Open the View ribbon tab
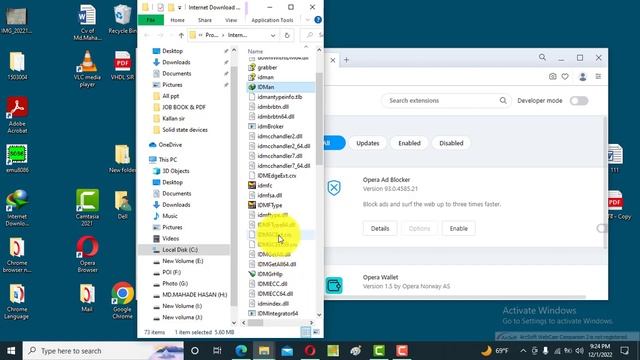The image size is (640, 360). (x=231, y=20)
